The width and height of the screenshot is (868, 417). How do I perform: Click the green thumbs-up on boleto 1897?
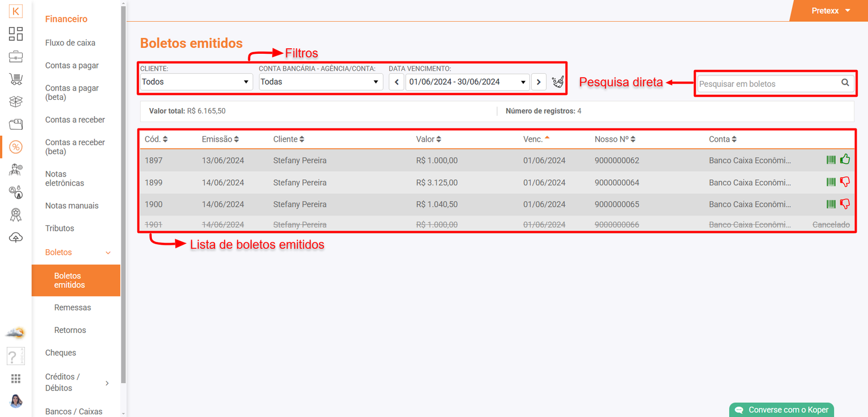tap(845, 159)
